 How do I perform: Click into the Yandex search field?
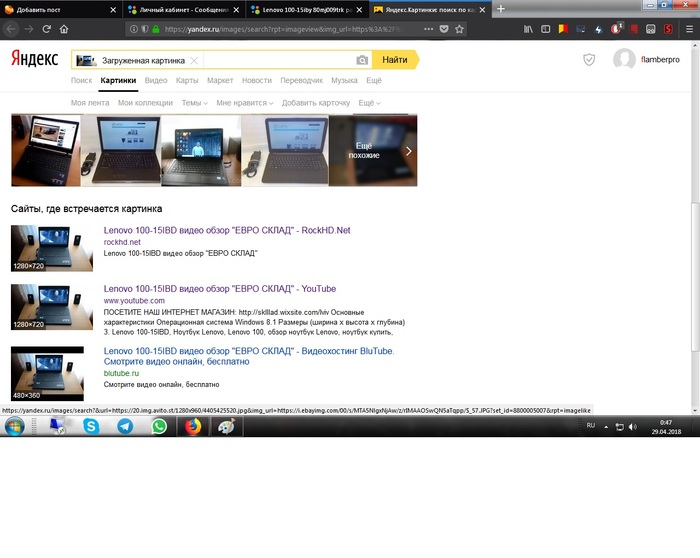[279, 60]
